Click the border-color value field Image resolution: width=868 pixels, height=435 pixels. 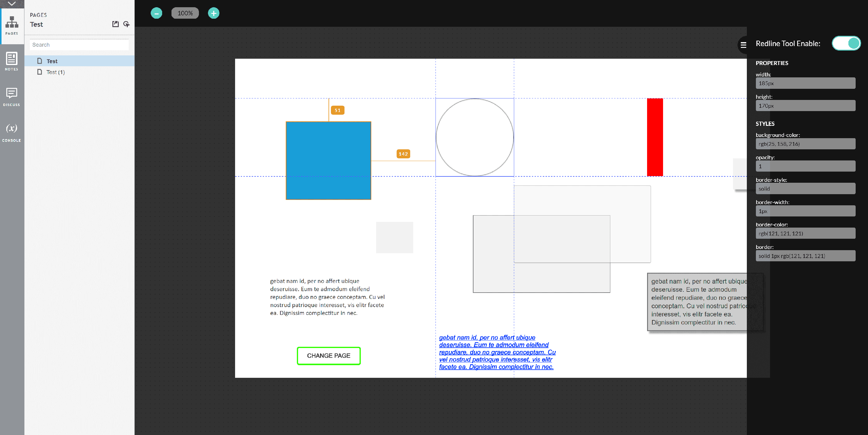pyautogui.click(x=805, y=233)
